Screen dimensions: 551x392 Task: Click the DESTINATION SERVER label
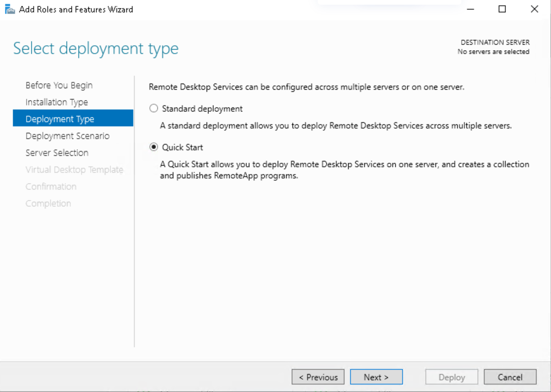(x=495, y=42)
